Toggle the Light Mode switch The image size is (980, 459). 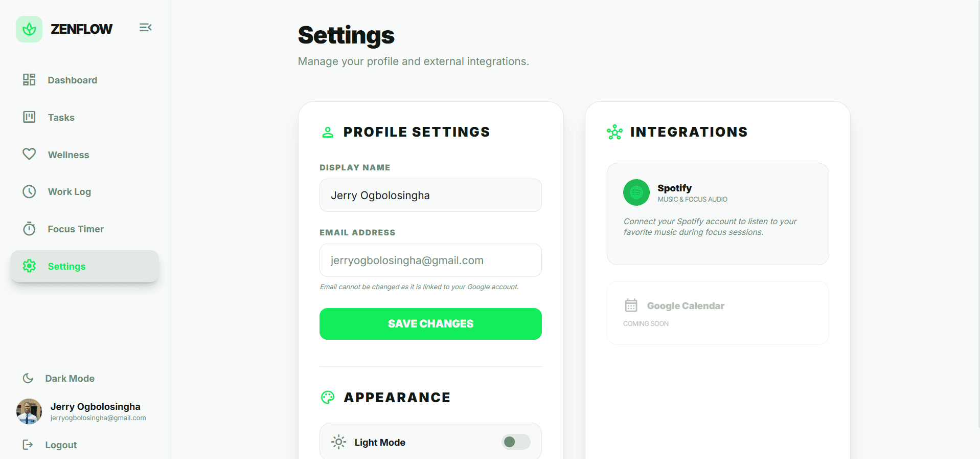pyautogui.click(x=516, y=442)
